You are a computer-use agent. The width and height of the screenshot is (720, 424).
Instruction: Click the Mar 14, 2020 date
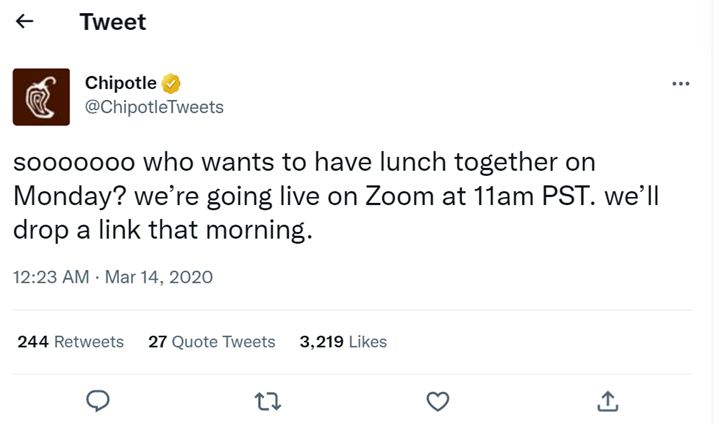(x=159, y=277)
